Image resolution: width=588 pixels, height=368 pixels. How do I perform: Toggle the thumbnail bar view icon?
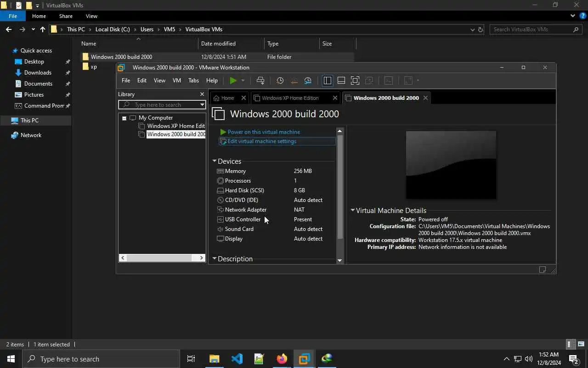[341, 80]
